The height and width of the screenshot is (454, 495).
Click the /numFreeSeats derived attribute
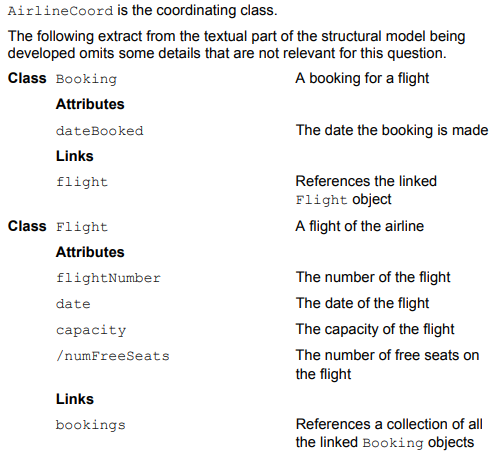coord(113,356)
